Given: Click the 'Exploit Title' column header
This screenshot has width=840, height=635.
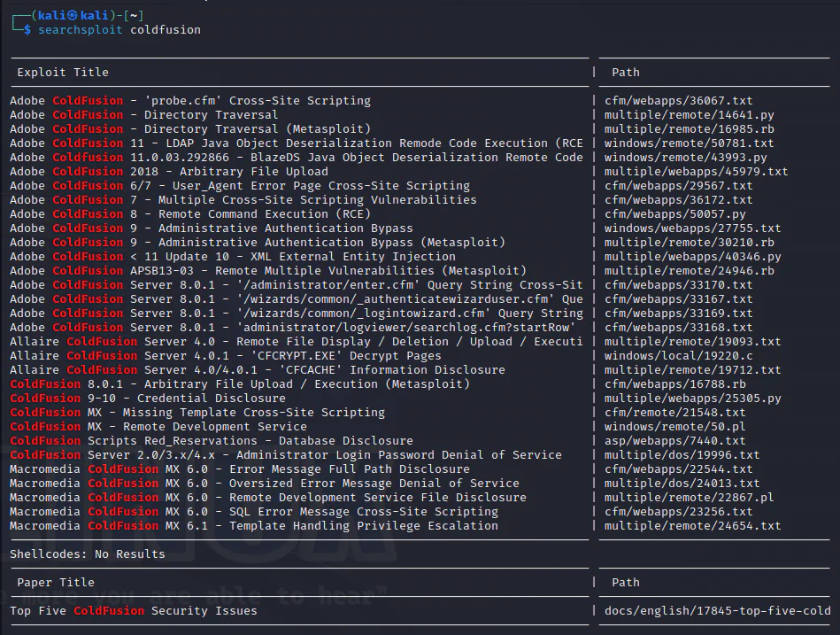Looking at the screenshot, I should 63,73.
